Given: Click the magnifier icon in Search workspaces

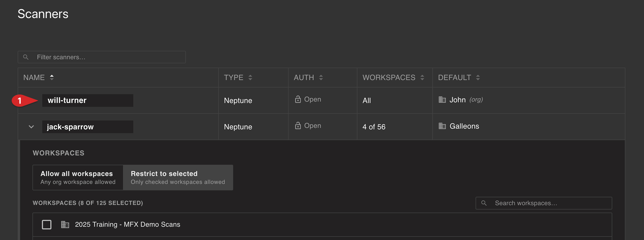Looking at the screenshot, I should click(x=484, y=203).
